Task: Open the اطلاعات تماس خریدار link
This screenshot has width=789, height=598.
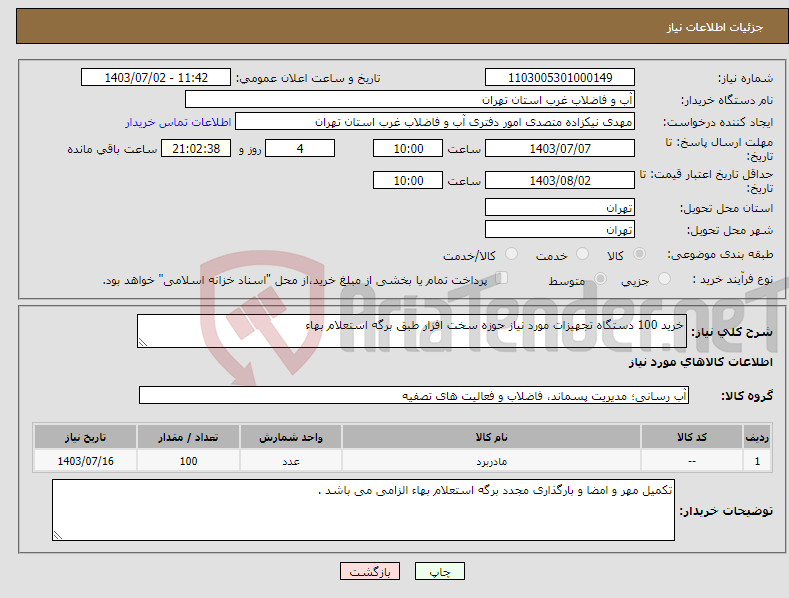Action: [178, 122]
